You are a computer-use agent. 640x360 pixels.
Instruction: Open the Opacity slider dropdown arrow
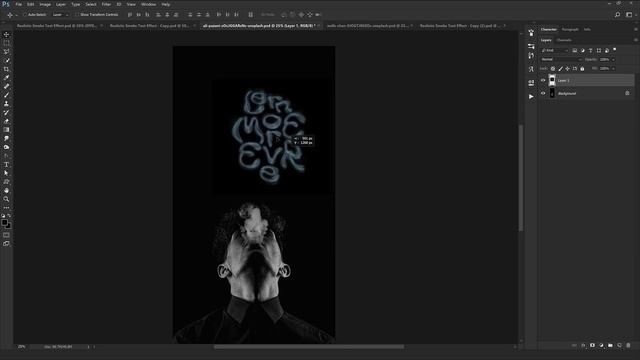coord(613,60)
